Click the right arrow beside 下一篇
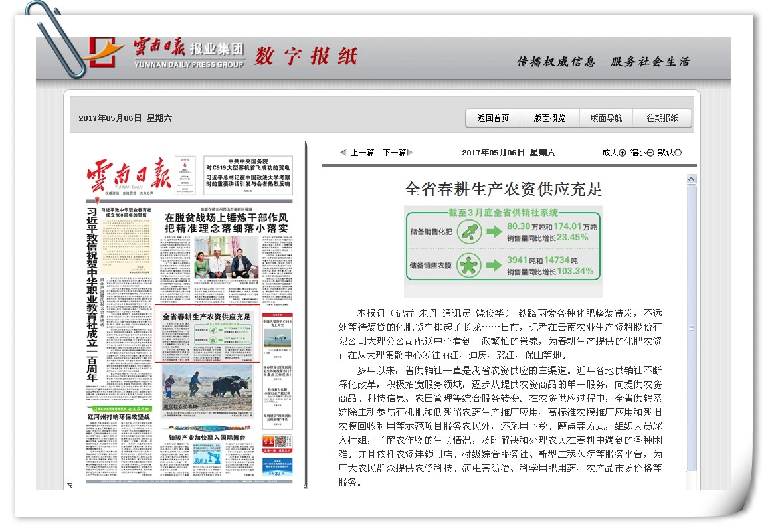This screenshot has height=532, width=768. click(411, 153)
